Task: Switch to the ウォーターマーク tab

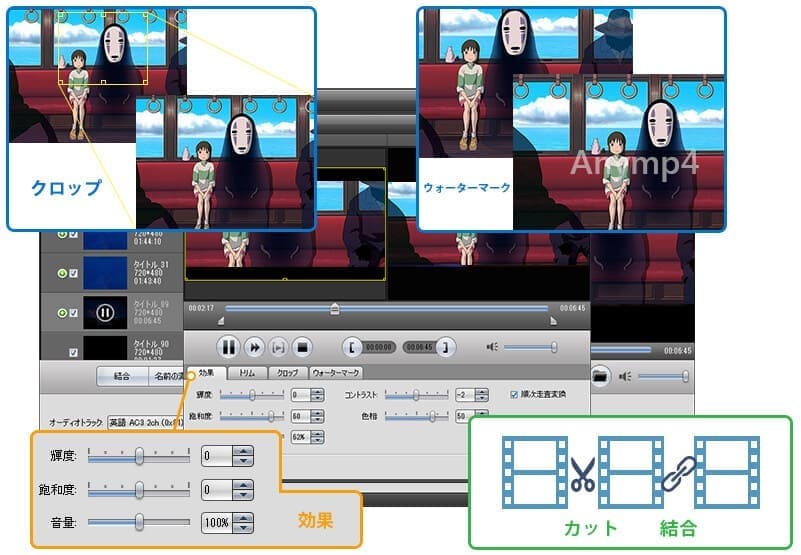Action: point(336,373)
